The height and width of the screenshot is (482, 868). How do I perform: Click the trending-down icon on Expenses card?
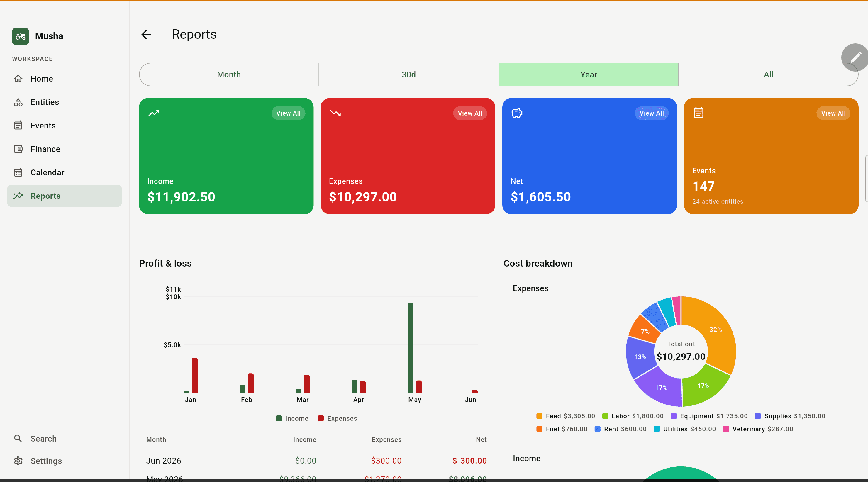(335, 113)
